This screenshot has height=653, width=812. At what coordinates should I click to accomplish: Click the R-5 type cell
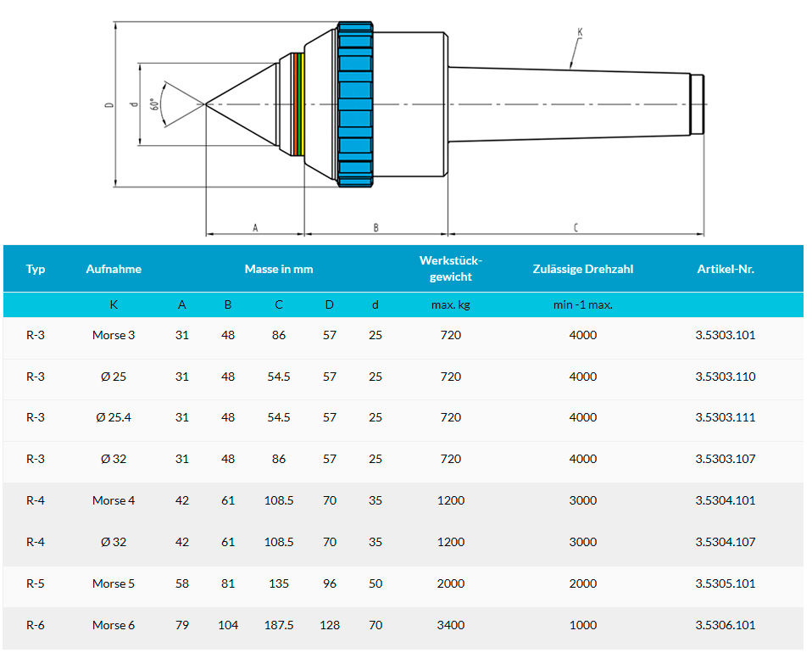pos(36,583)
